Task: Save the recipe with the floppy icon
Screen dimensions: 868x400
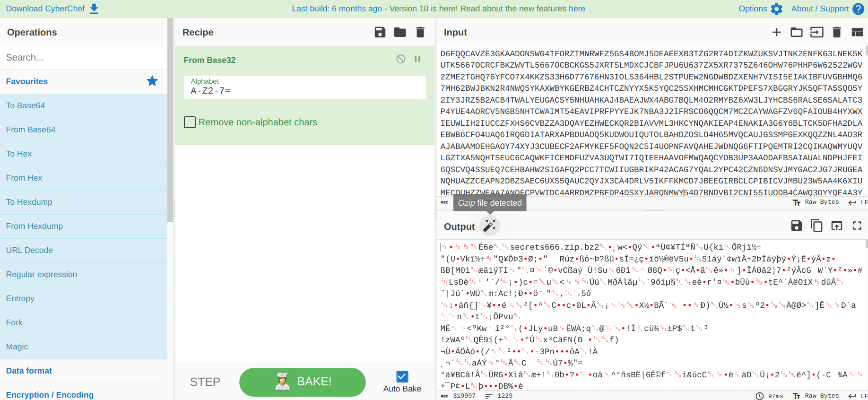Action: pyautogui.click(x=380, y=32)
